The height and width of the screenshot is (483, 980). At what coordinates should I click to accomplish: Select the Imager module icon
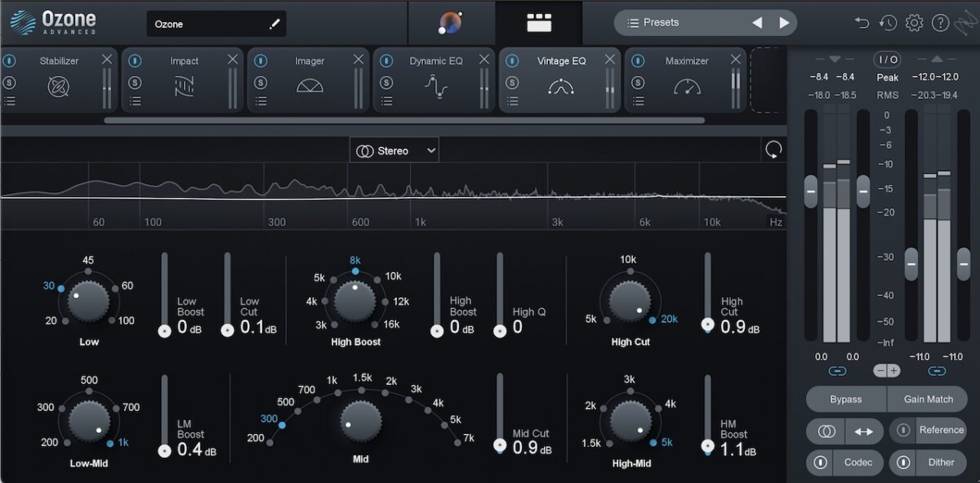point(310,86)
